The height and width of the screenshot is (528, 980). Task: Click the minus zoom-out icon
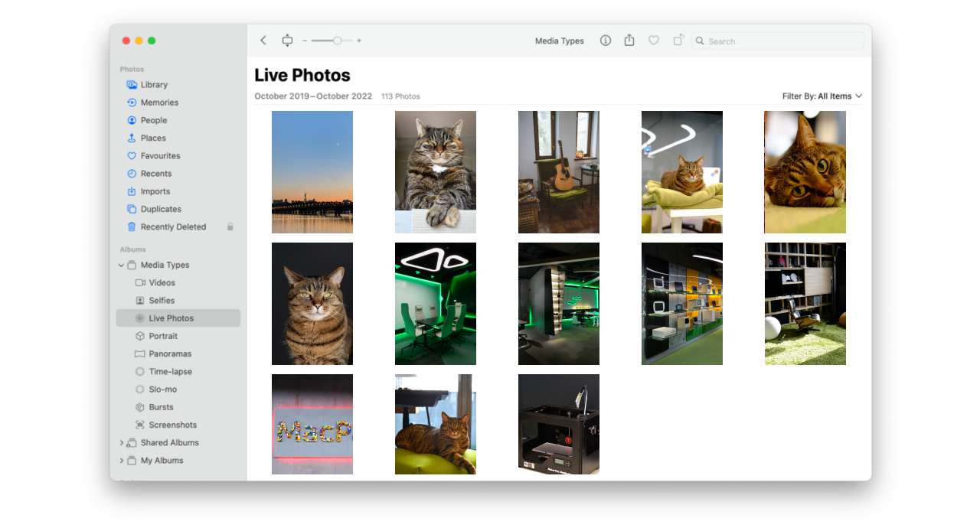(x=305, y=41)
